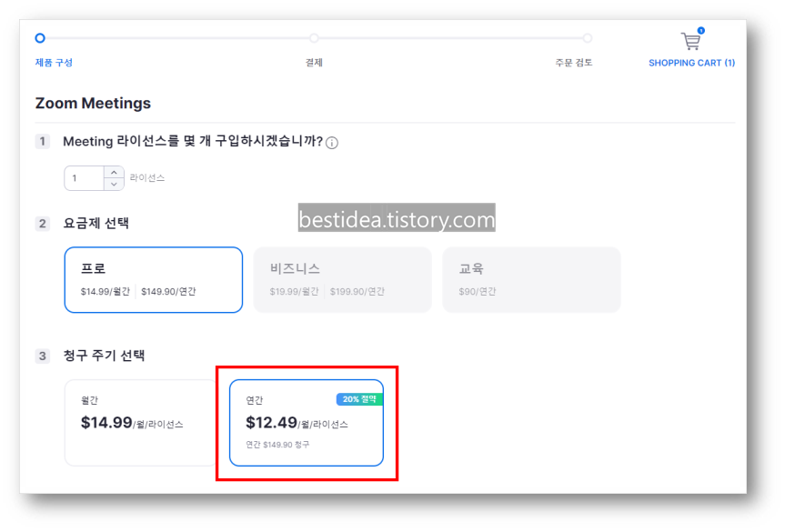Go to the 결제 step
The width and height of the screenshot is (785, 532).
point(314,63)
